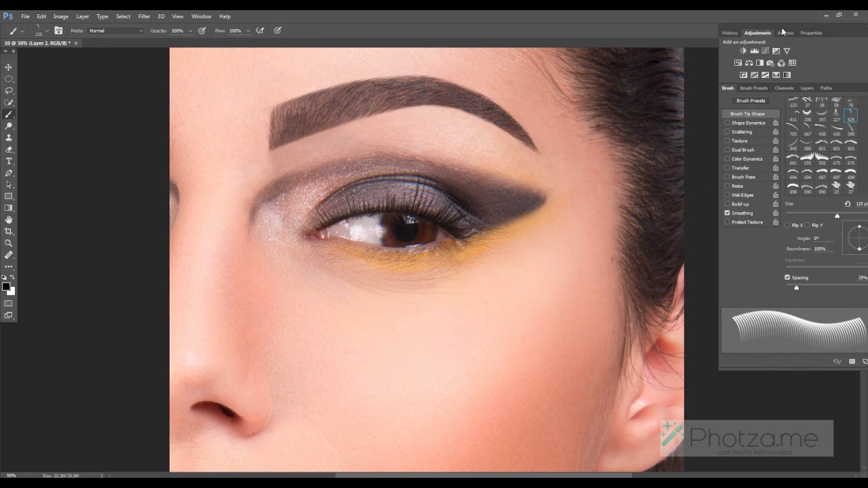Viewport: 868px width, 488px height.
Task: Select the Rectangle shape tool
Action: click(9, 197)
